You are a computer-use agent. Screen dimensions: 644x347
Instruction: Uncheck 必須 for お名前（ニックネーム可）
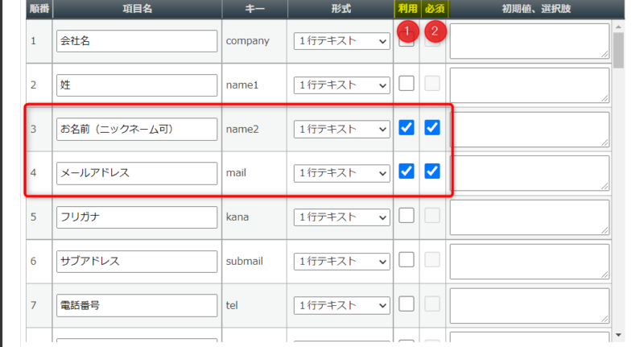pyautogui.click(x=432, y=127)
